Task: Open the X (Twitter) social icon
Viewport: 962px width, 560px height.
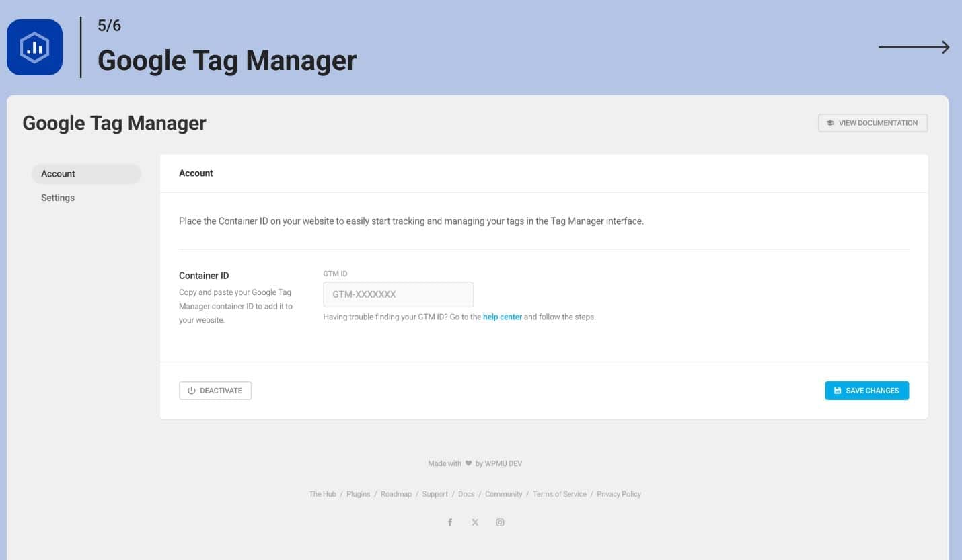Action: [475, 522]
